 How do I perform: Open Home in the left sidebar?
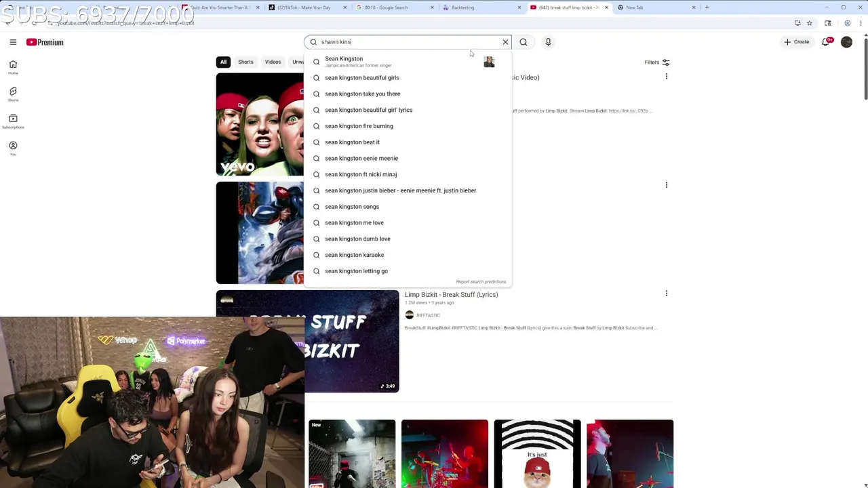[x=13, y=67]
